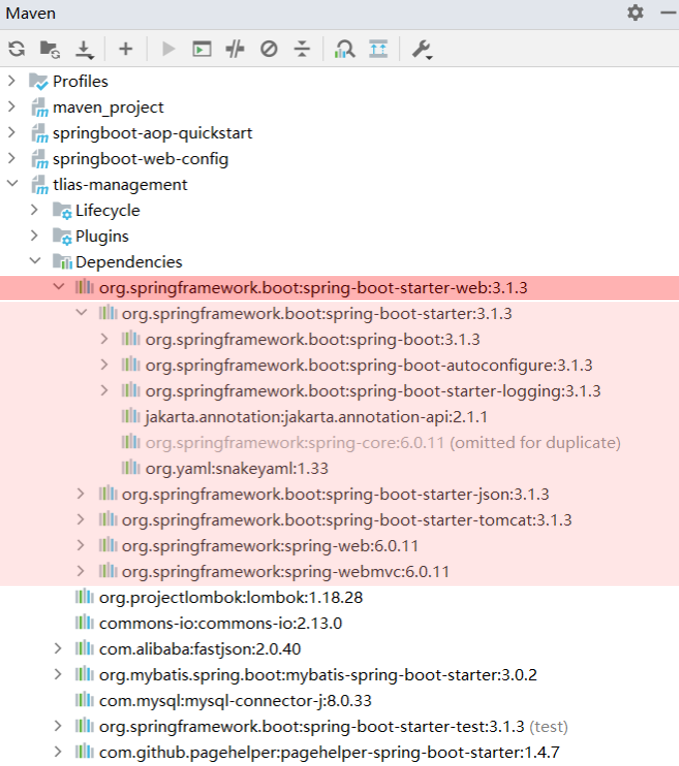Viewport: 679px width, 766px height.
Task: Expand spring-web:6.0.11 dependency
Action: pos(81,545)
